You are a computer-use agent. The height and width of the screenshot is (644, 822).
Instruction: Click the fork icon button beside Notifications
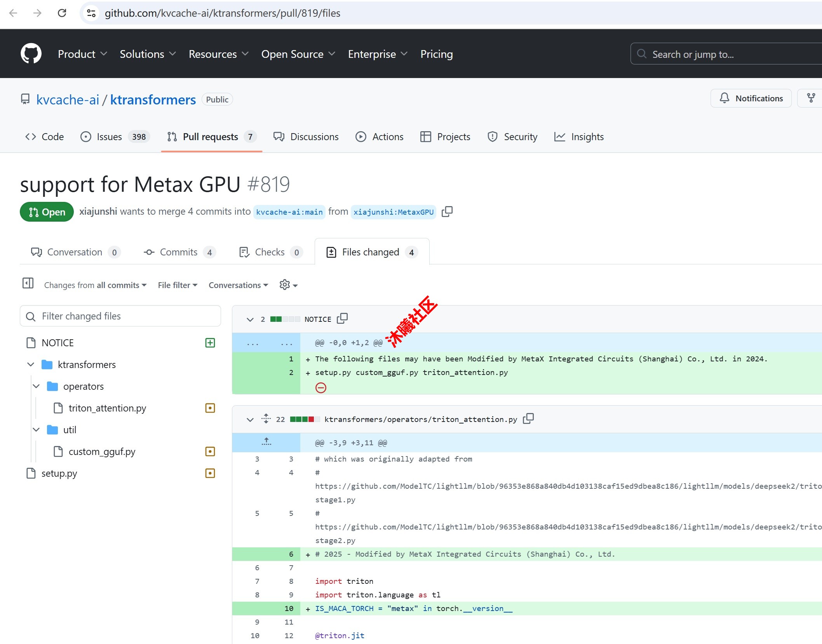pos(811,98)
